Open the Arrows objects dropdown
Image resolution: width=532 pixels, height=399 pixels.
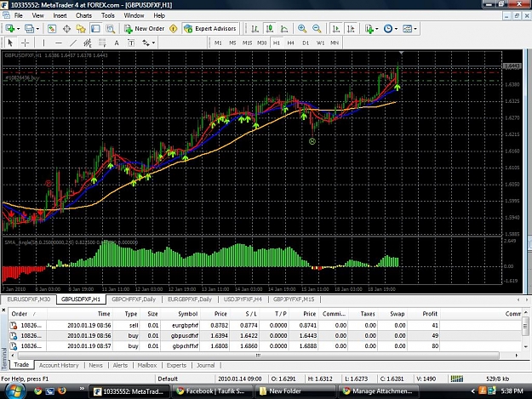pyautogui.click(x=148, y=43)
